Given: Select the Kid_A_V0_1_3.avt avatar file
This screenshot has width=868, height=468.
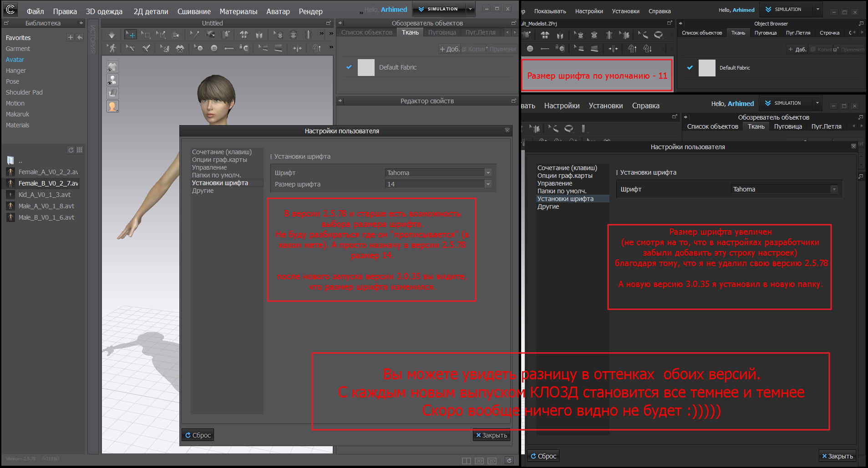Looking at the screenshot, I should [x=44, y=195].
